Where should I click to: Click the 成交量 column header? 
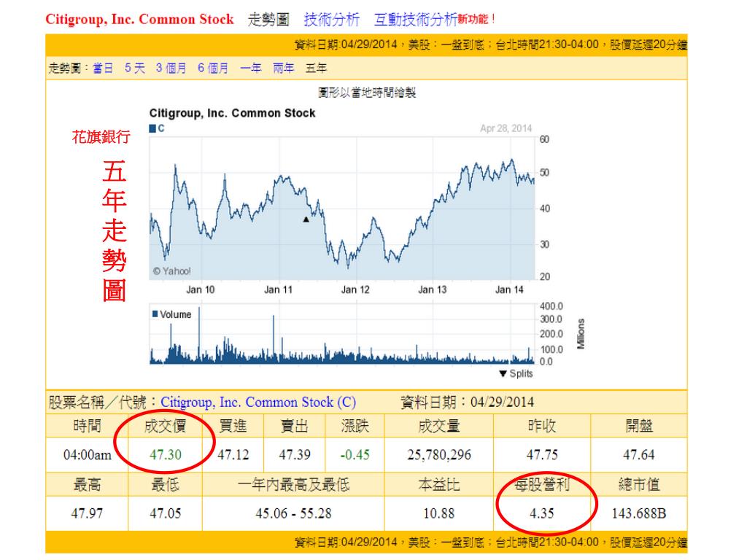[438, 426]
